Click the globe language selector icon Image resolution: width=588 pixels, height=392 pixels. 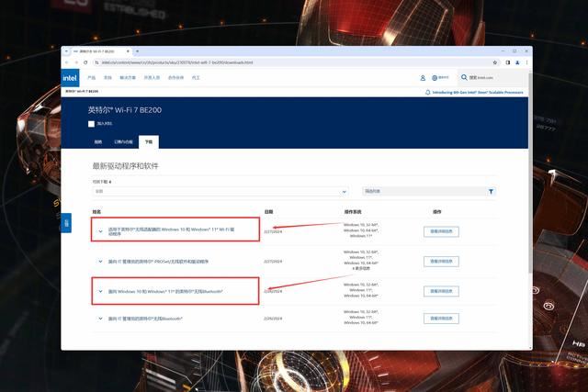[x=435, y=78]
